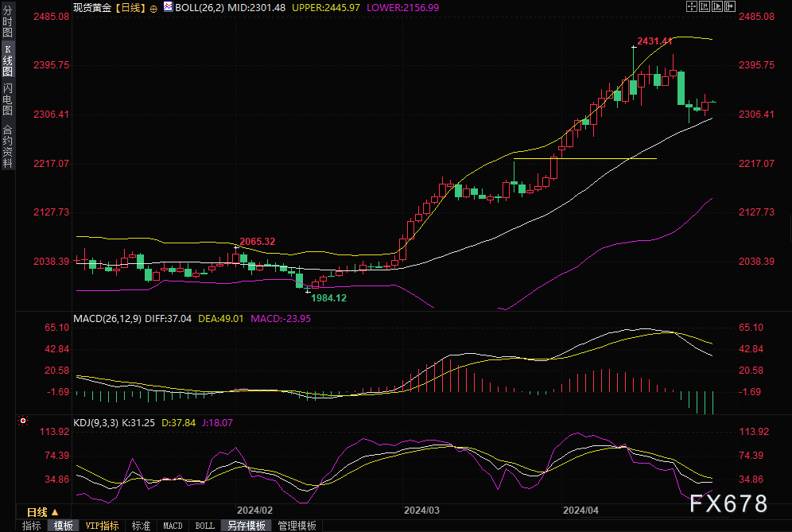Apply the MACD template
Viewport: 792px width, 532px height.
pyautogui.click(x=173, y=526)
